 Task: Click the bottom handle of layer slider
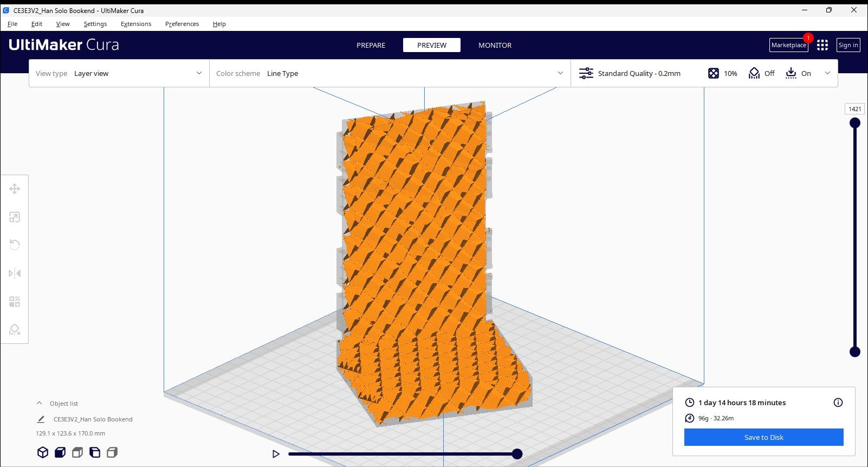(x=855, y=352)
